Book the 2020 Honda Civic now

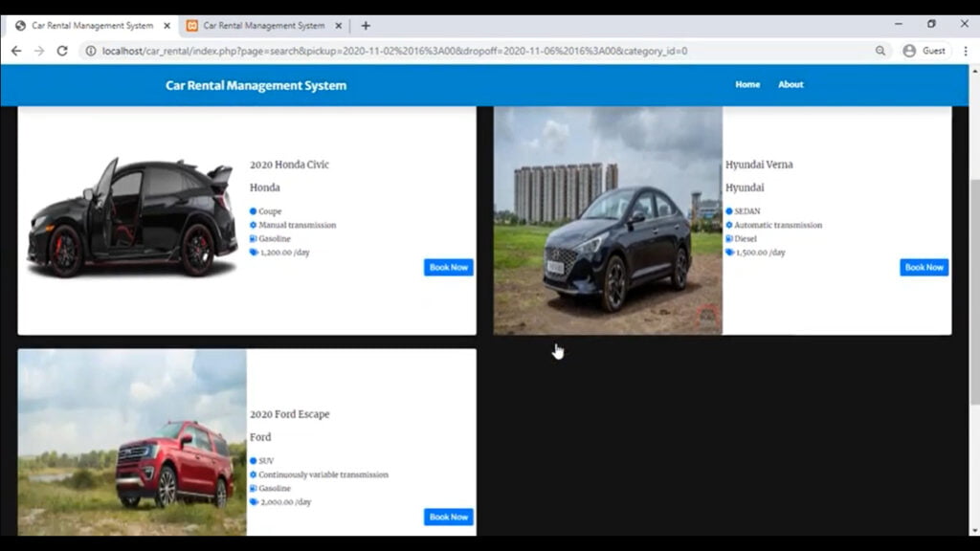[x=448, y=268]
